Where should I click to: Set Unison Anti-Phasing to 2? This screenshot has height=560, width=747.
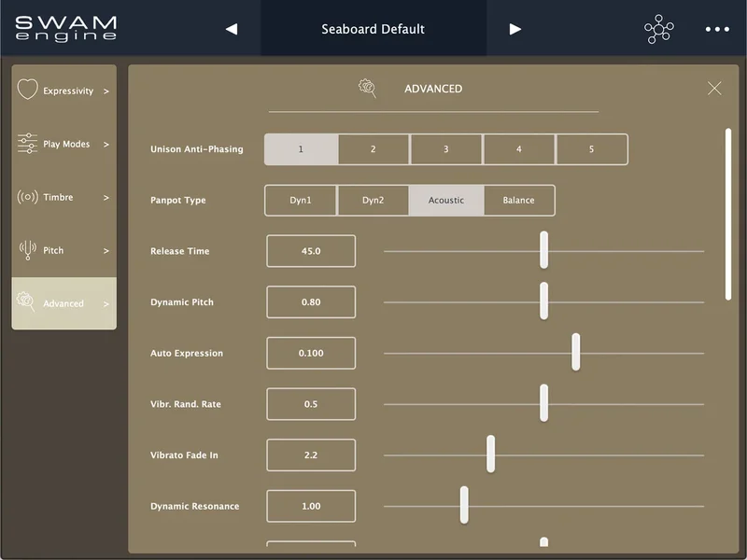[373, 149]
